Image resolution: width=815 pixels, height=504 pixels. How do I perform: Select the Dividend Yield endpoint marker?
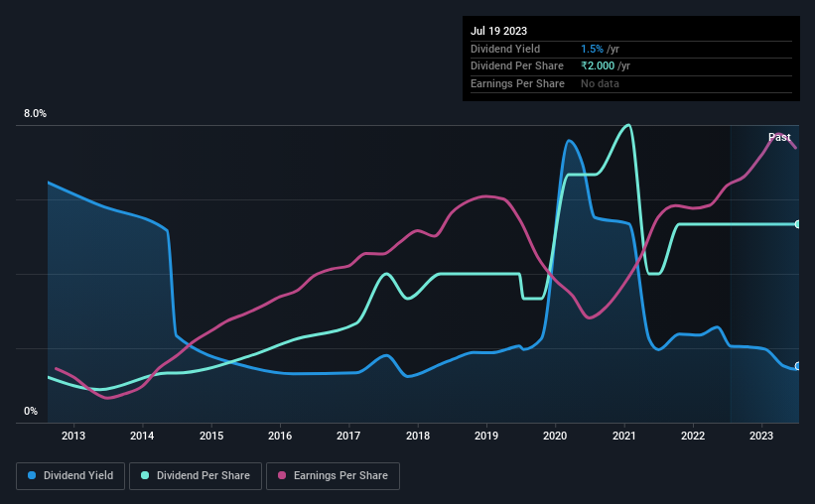pos(797,366)
